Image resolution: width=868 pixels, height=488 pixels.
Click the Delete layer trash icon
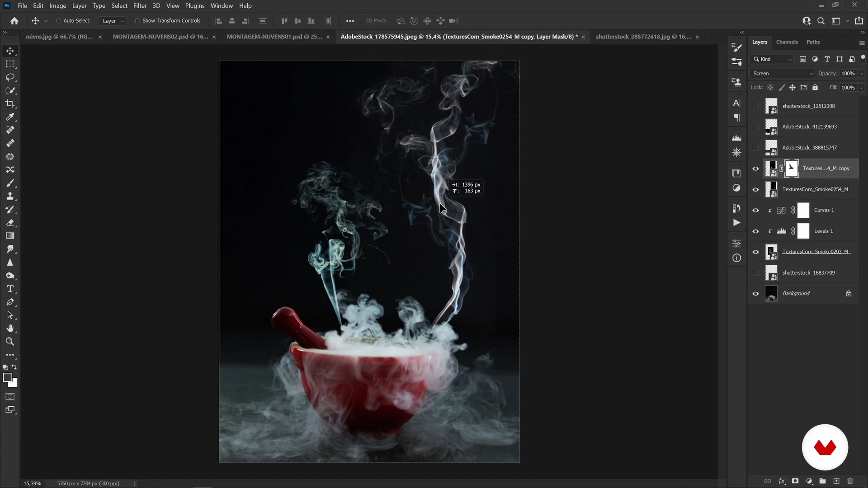tap(850, 481)
